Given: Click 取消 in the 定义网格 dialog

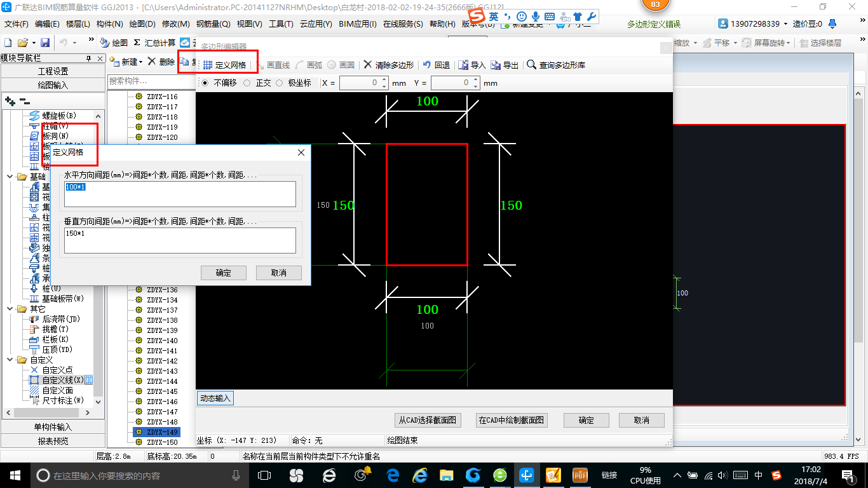Looking at the screenshot, I should pyautogui.click(x=279, y=273).
